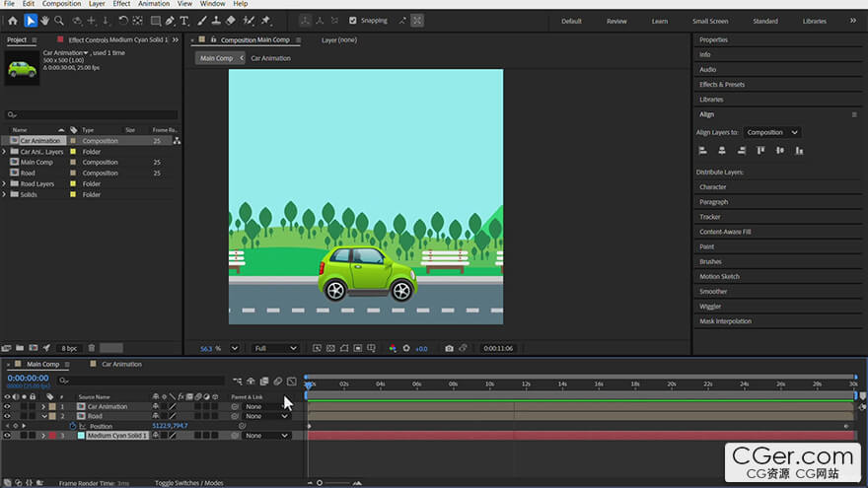Switch to the Car Animation timeline tab
The image size is (868, 488).
(121, 364)
